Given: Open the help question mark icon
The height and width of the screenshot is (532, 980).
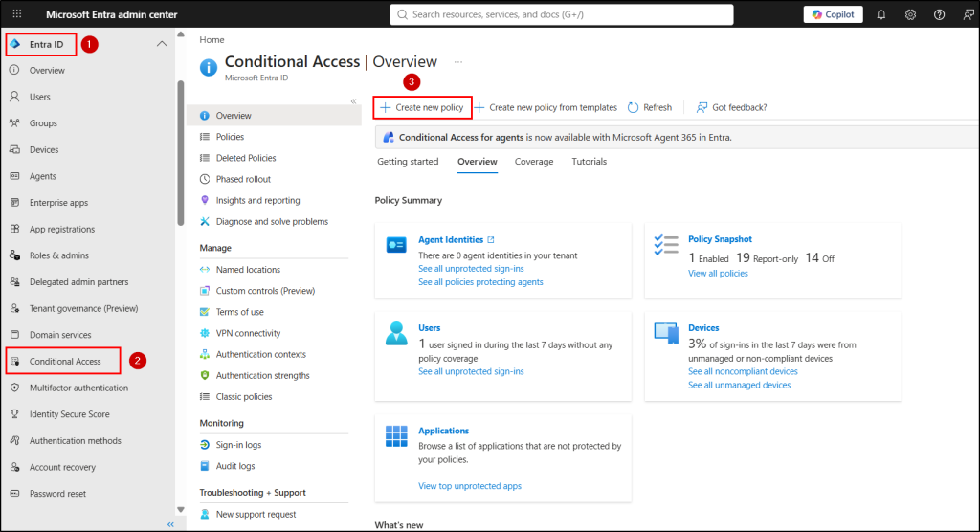Looking at the screenshot, I should pyautogui.click(x=939, y=14).
